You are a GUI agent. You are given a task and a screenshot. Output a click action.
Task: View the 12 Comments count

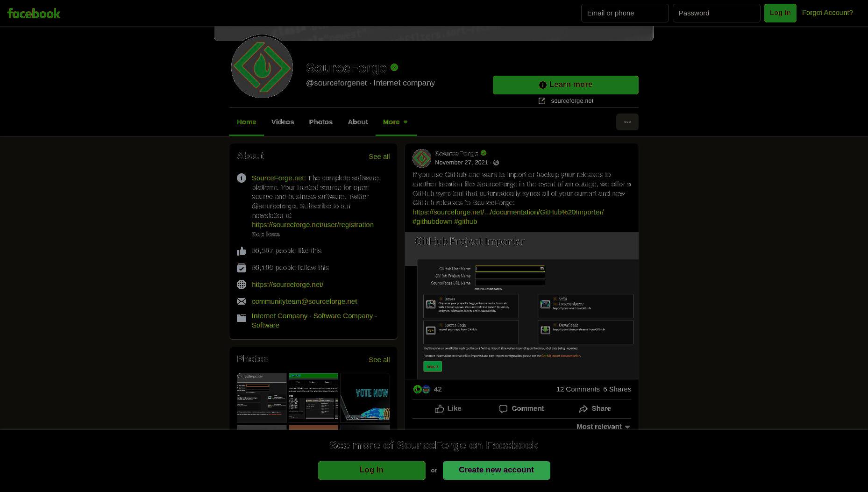click(x=577, y=389)
